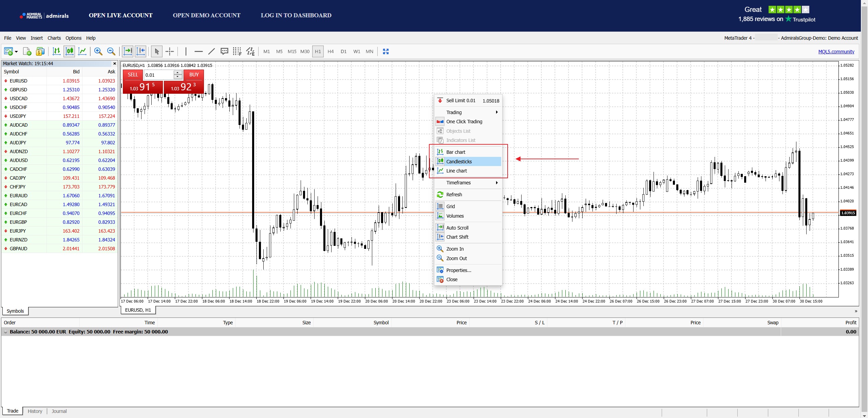Image resolution: width=868 pixels, height=418 pixels.
Task: Toggle Auto Scroll in the context menu
Action: pyautogui.click(x=457, y=228)
